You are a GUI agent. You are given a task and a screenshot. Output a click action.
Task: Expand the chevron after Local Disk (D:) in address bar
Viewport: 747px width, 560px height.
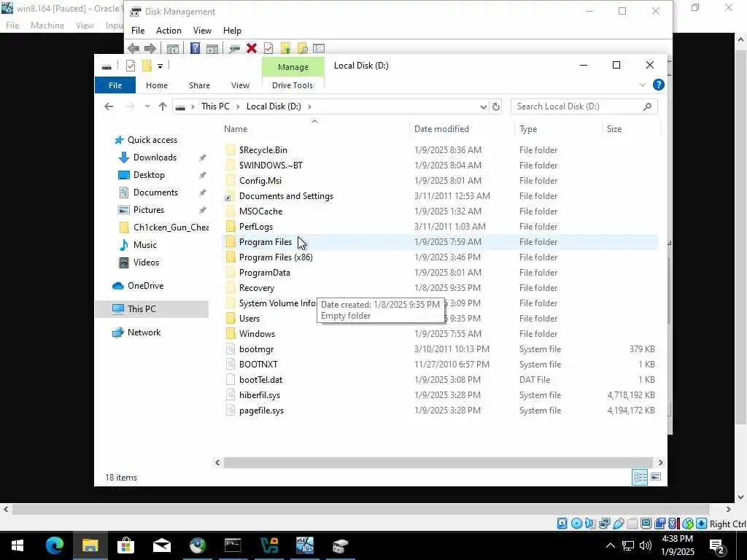click(x=309, y=106)
